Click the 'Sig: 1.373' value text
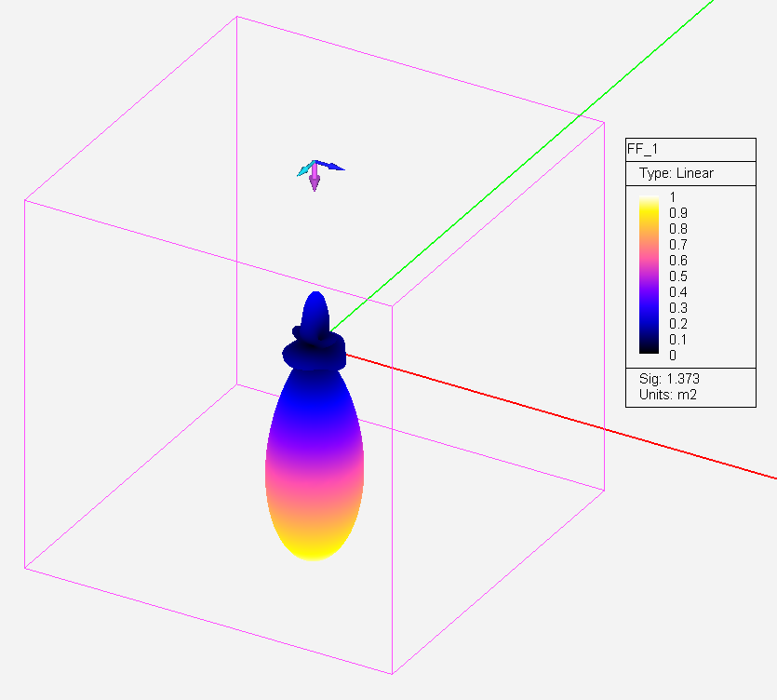 coord(669,379)
